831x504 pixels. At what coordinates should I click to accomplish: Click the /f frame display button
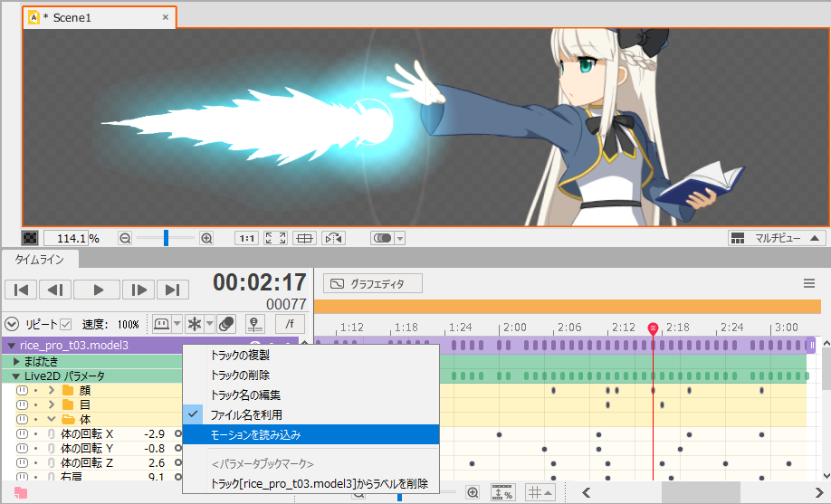tap(290, 324)
